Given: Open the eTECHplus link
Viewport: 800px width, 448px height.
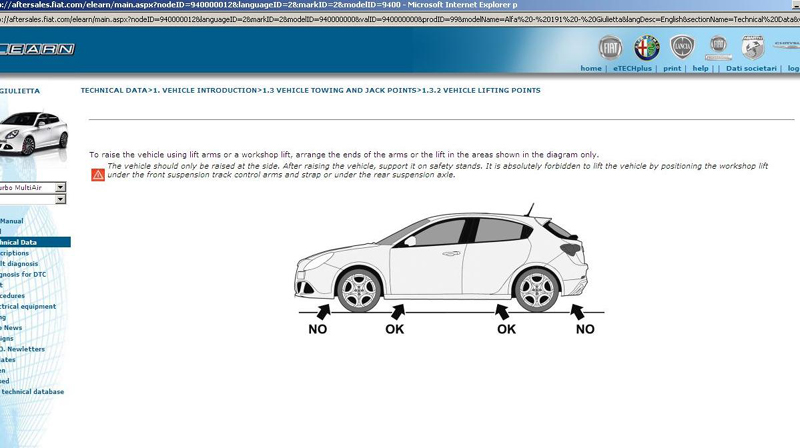Looking at the screenshot, I should [632, 68].
